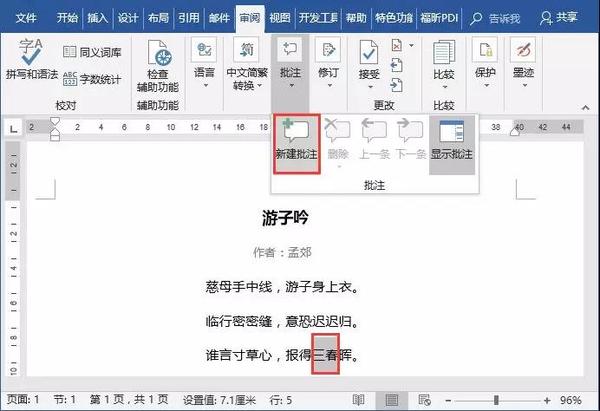Expand the 接受 dropdown arrow
The width and height of the screenshot is (600, 411).
(370, 87)
